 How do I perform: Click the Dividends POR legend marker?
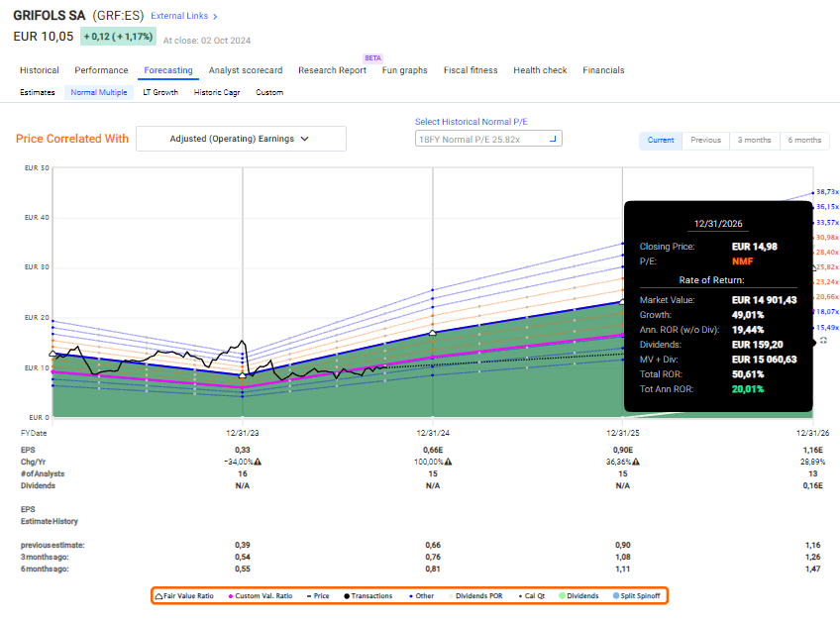coord(451,595)
